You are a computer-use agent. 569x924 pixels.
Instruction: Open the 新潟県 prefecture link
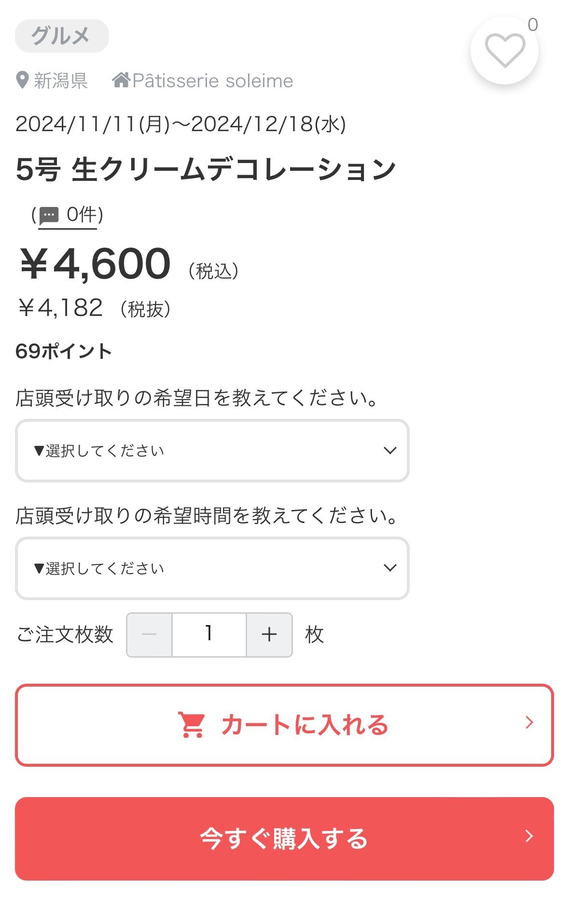pos(61,81)
